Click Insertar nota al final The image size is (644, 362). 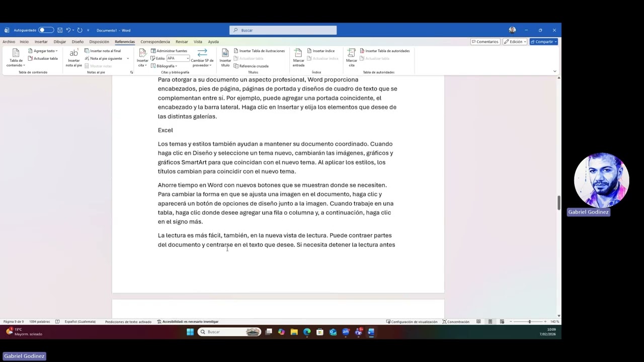(x=103, y=51)
